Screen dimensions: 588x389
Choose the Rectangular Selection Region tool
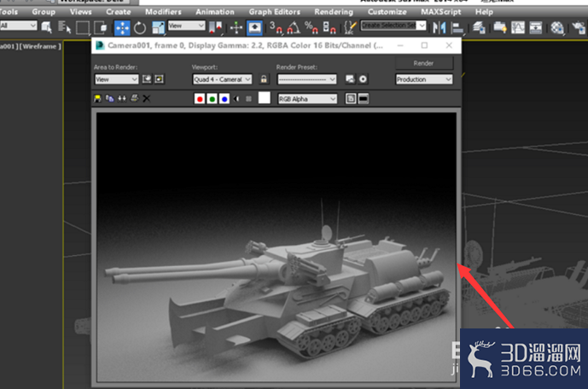pos(83,27)
